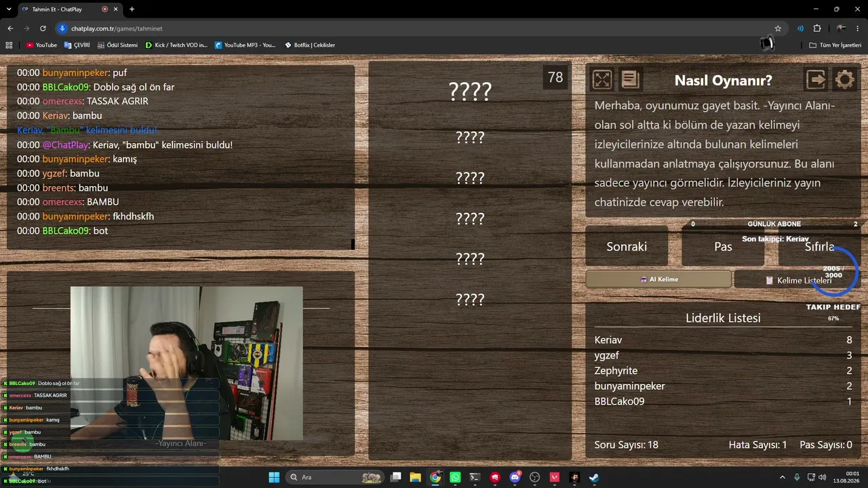Screen dimensions: 868x488
Task: Open the Chrome profile avatar
Action: pyautogui.click(x=841, y=28)
